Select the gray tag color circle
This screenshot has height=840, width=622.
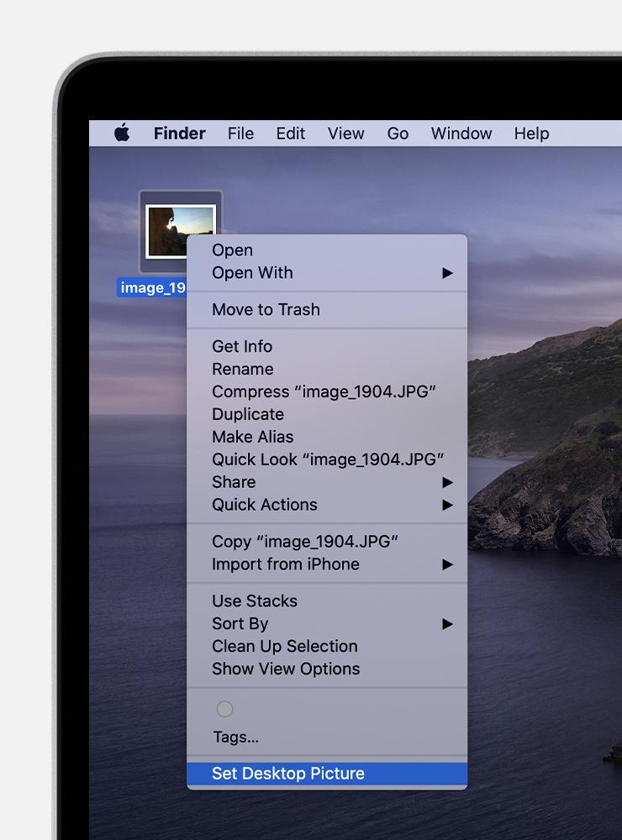[x=224, y=709]
